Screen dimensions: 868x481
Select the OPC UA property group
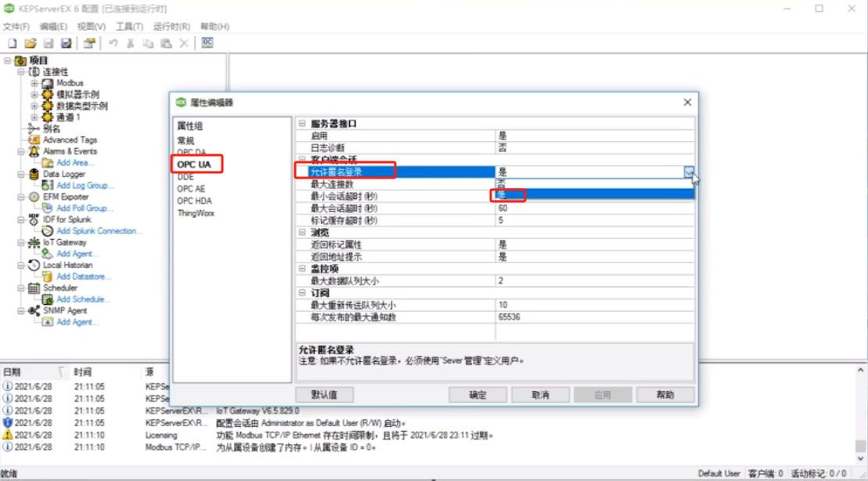[x=194, y=165]
